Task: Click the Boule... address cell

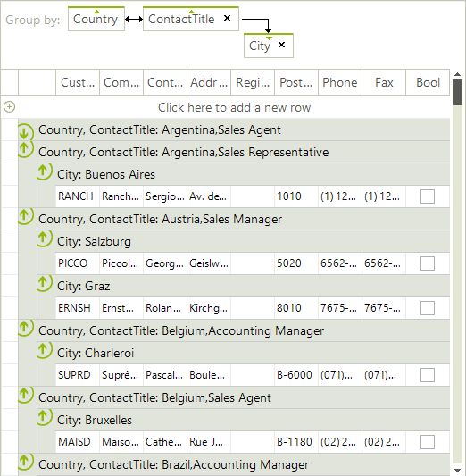Action: click(209, 375)
